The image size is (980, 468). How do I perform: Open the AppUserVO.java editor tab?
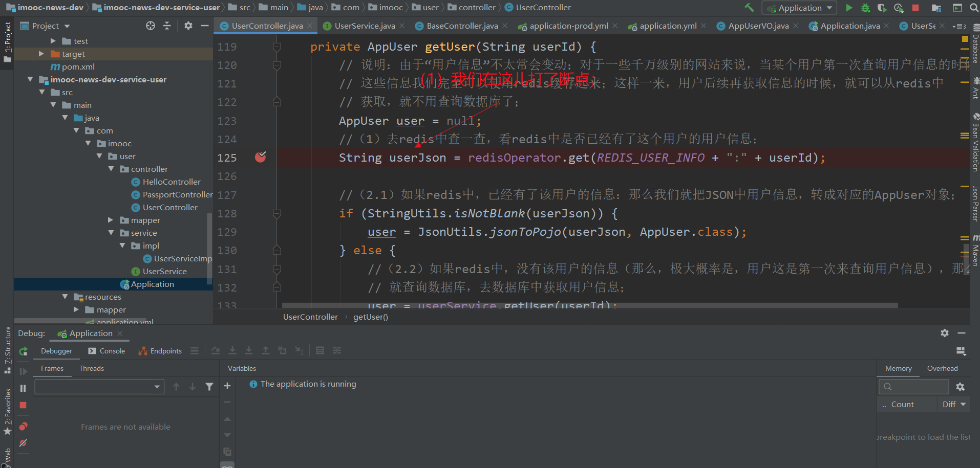(758, 26)
